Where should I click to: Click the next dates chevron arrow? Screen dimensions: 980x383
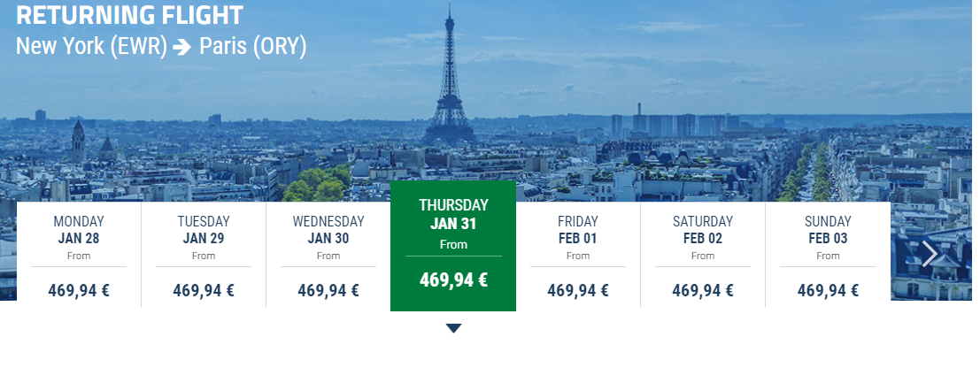coord(929,254)
